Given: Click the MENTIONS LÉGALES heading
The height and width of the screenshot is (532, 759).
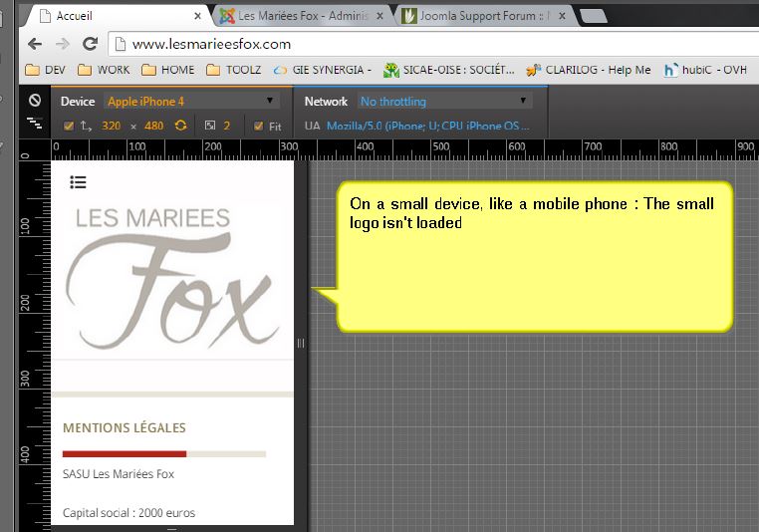Looking at the screenshot, I should (x=124, y=428).
